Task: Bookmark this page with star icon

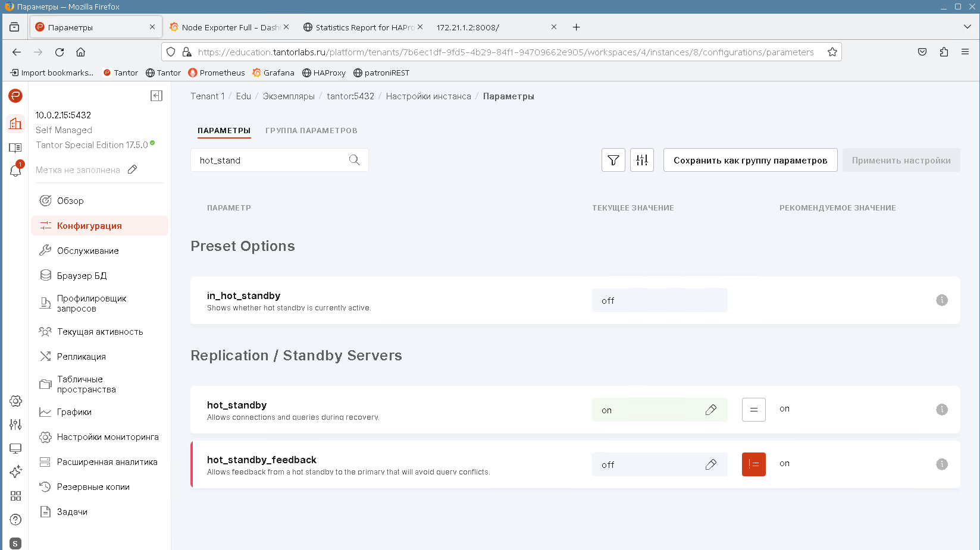Action: [x=832, y=52]
